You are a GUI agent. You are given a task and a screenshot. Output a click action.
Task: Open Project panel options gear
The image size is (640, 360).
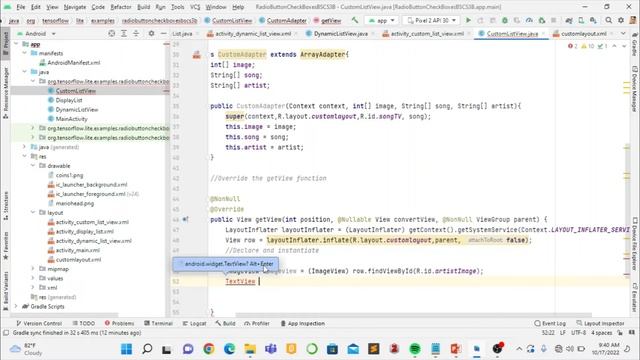pyautogui.click(x=151, y=33)
